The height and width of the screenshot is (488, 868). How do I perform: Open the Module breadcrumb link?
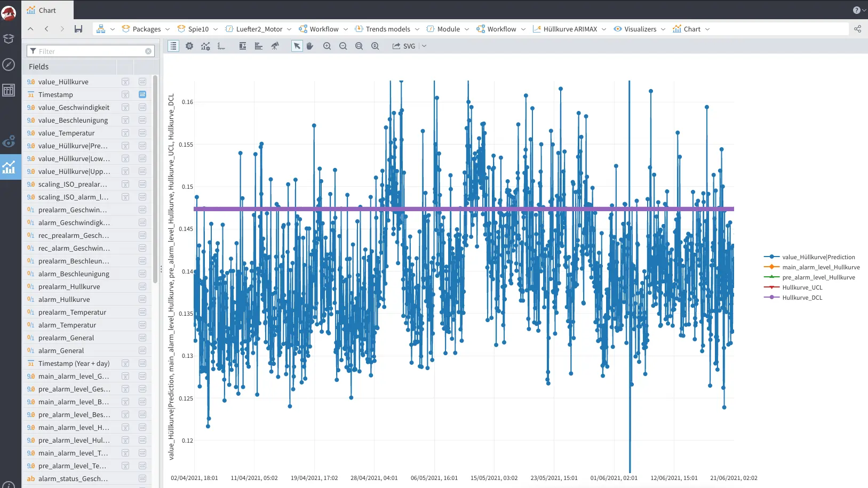[443, 29]
